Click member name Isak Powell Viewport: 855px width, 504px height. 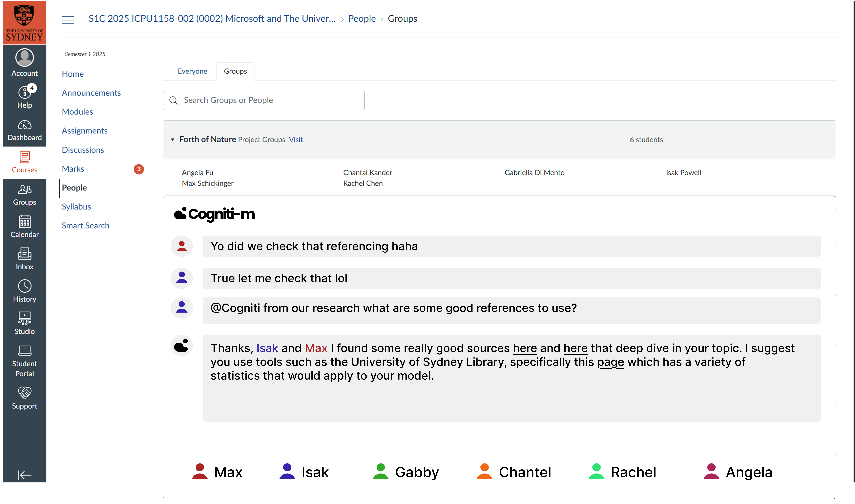point(683,173)
